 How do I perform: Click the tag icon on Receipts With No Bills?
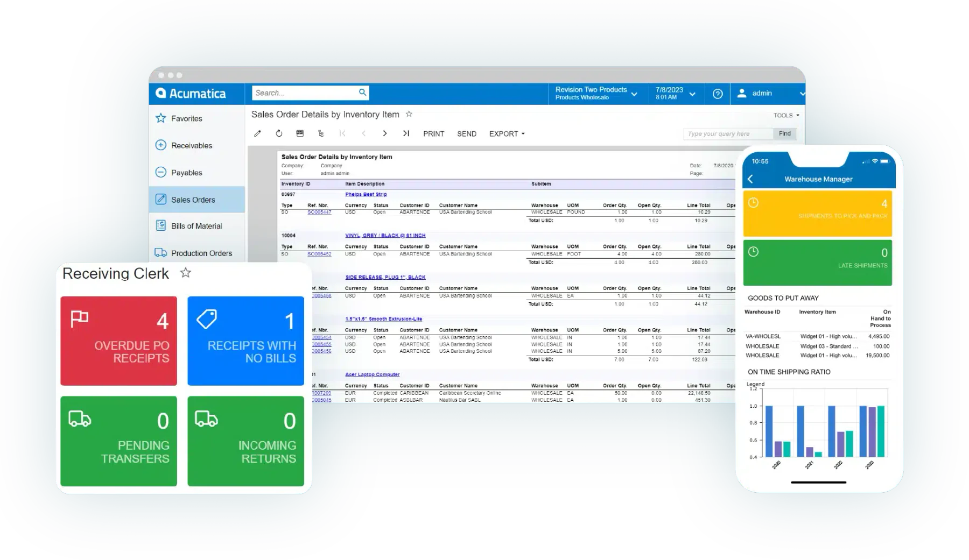pyautogui.click(x=207, y=318)
